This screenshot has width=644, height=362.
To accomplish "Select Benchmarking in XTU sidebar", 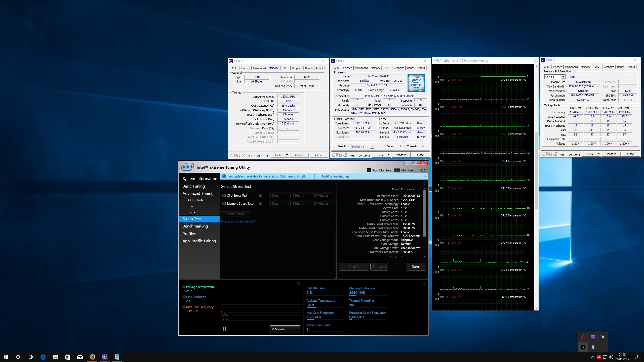I will (x=195, y=226).
